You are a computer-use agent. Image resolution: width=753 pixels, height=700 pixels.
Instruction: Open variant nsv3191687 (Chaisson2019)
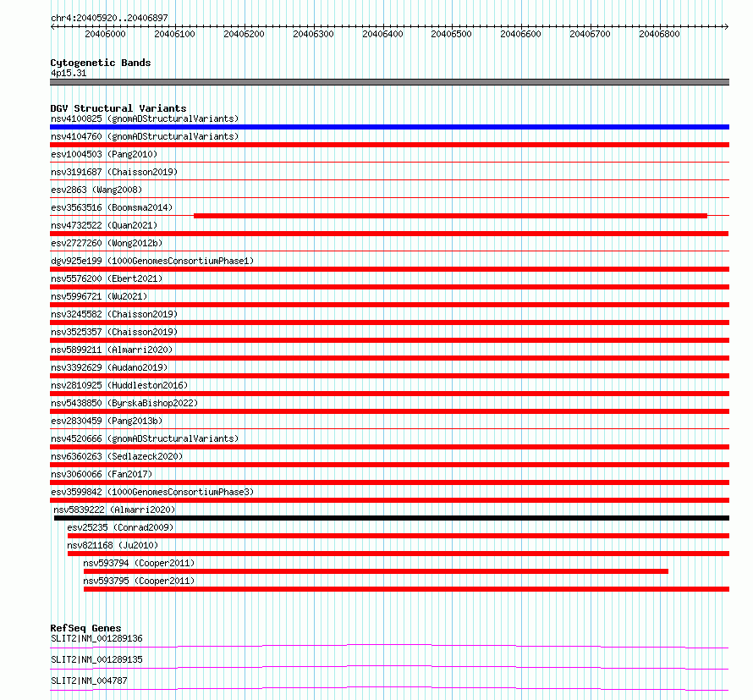[114, 172]
